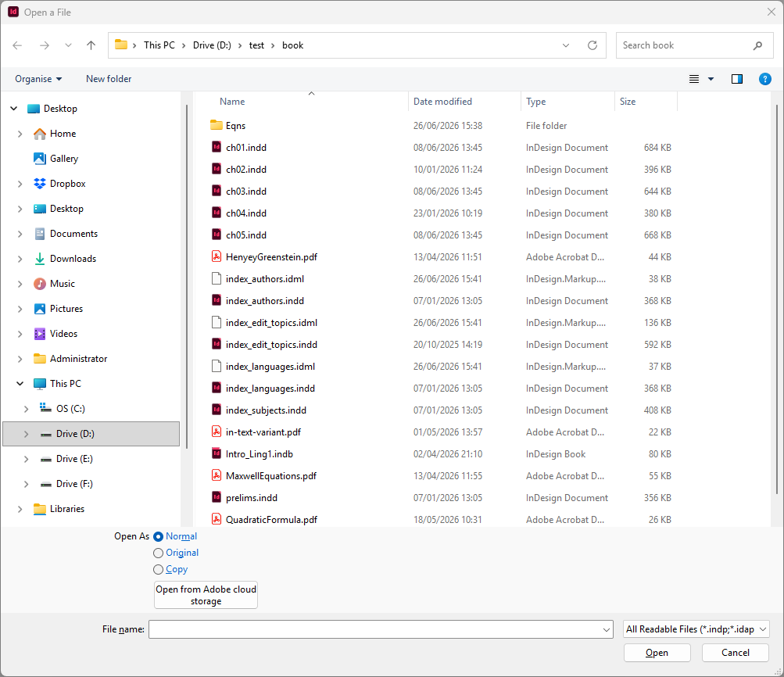Click the Eqns folder icon
Viewport: 784px width, 677px height.
[216, 125]
